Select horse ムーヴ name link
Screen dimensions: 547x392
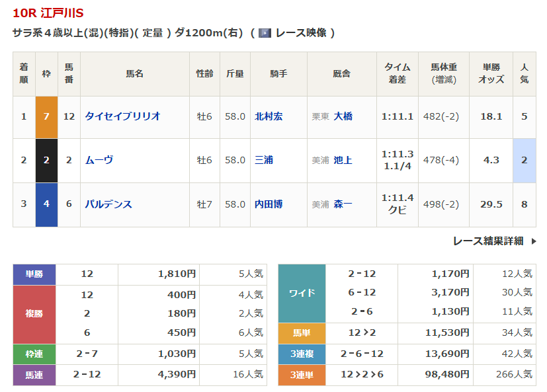click(x=99, y=160)
